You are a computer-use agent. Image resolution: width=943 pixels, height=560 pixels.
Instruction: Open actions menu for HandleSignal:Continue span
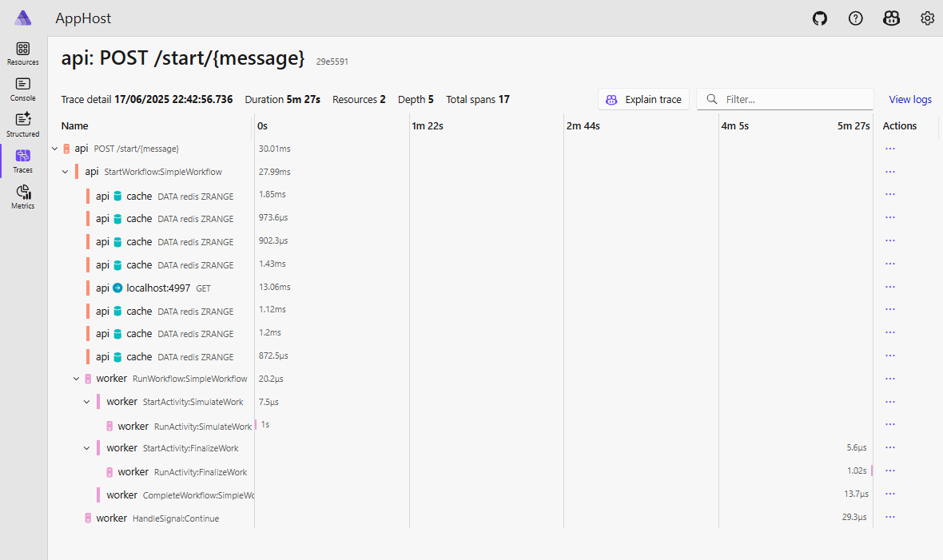(890, 518)
